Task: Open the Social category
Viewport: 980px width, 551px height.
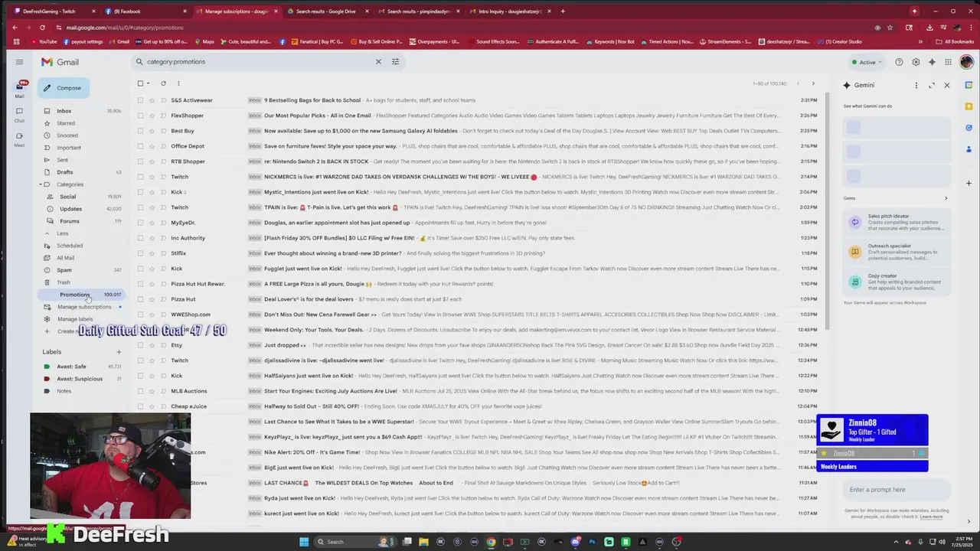Action: 68,197
